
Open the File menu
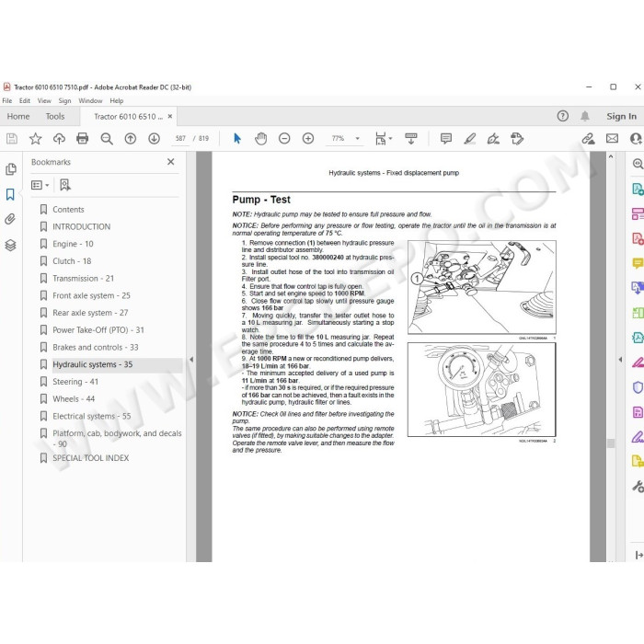[x=7, y=100]
